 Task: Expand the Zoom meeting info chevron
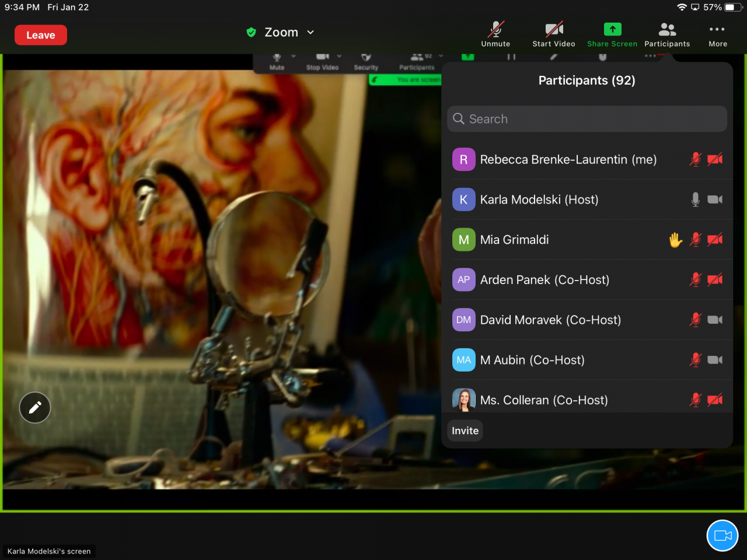point(310,33)
